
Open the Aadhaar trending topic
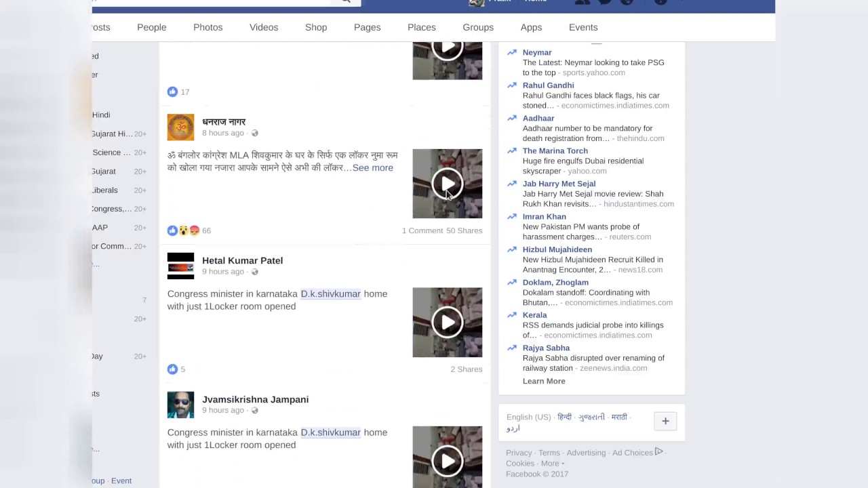[x=538, y=118]
